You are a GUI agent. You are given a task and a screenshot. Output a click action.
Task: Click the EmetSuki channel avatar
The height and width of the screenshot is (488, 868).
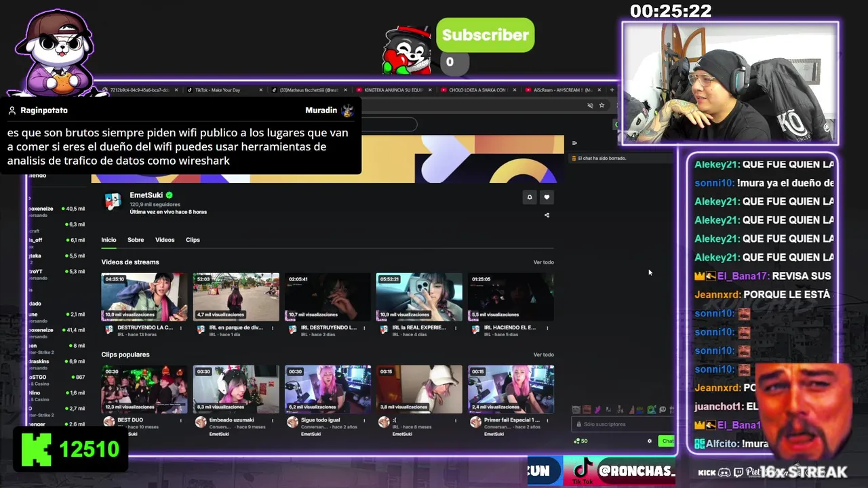[113, 201]
